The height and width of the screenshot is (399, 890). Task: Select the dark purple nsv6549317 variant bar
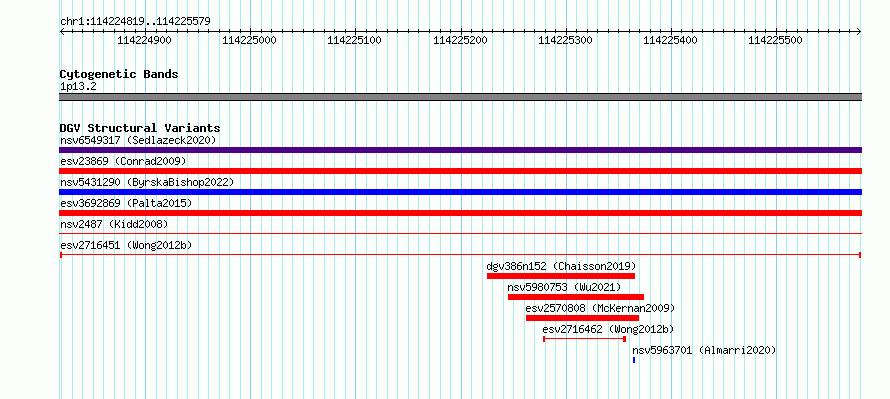pyautogui.click(x=460, y=150)
